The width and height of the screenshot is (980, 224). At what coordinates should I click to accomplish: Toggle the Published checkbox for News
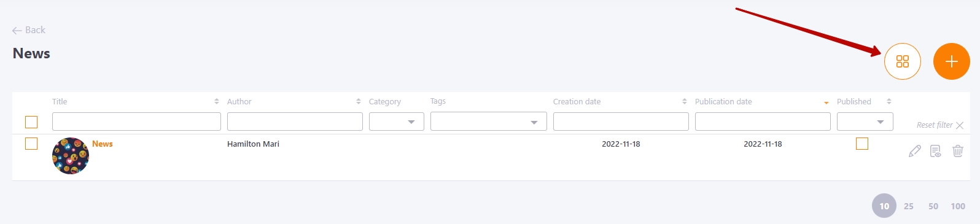click(862, 144)
